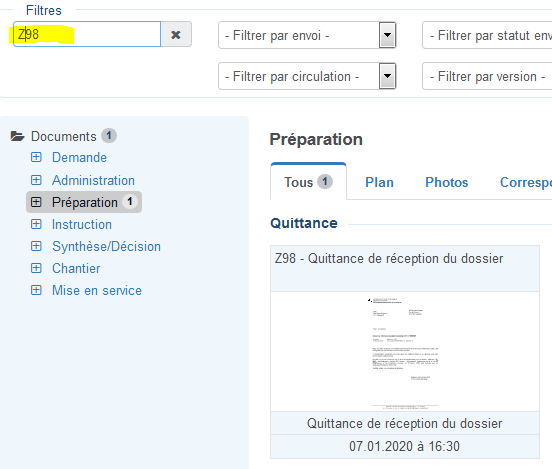Screen dimensions: 552x469
Task: Open the Filtrer par circulation dropdown arrow
Action: click(387, 76)
